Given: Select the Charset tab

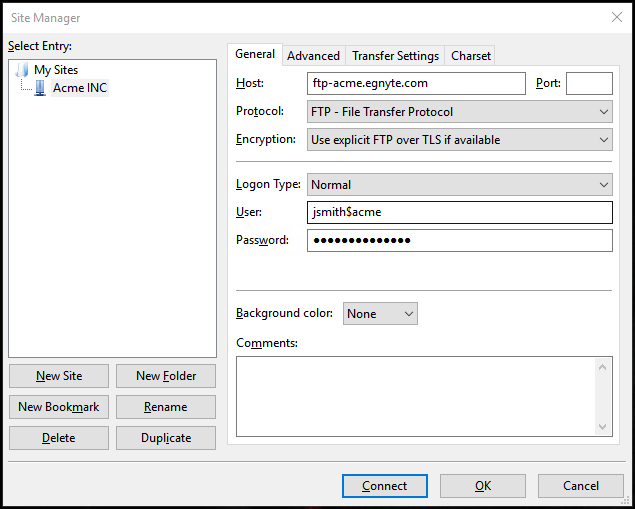Looking at the screenshot, I should 470,56.
